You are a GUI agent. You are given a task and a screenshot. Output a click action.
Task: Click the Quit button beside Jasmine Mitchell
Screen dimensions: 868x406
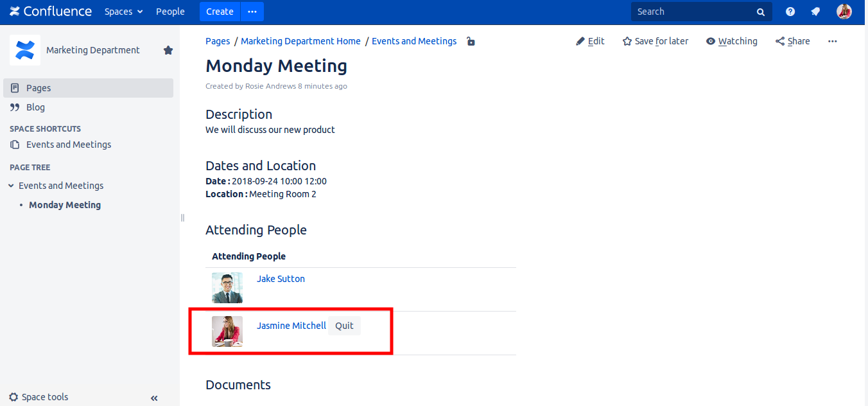(344, 326)
